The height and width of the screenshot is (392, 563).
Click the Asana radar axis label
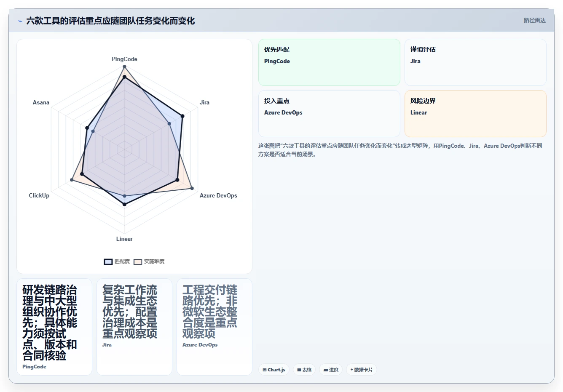coord(41,102)
